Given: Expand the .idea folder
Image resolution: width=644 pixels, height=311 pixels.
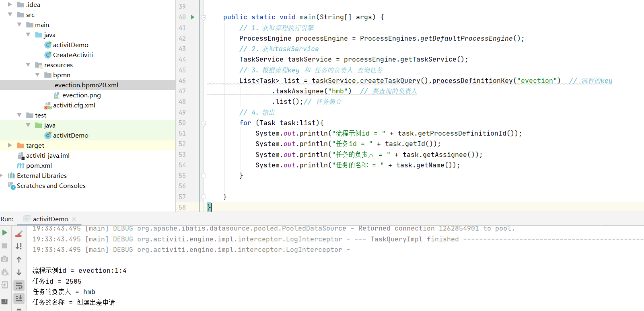Looking at the screenshot, I should pos(10,4).
